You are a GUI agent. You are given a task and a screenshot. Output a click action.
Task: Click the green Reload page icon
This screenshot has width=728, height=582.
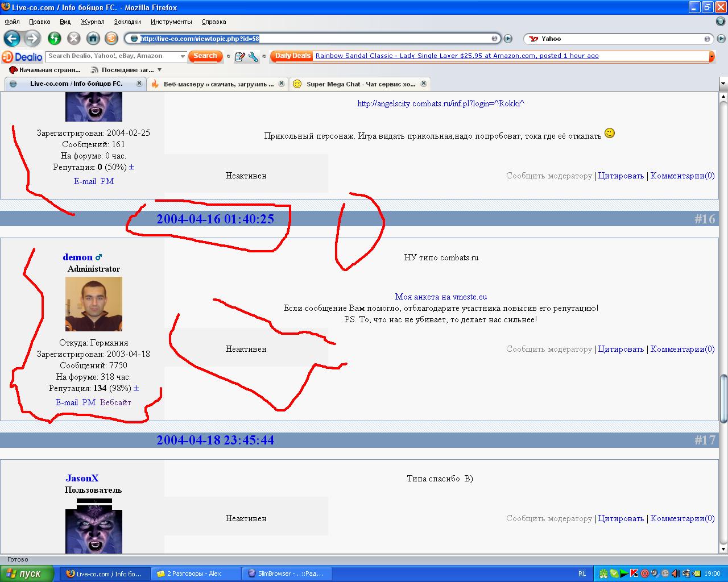55,39
